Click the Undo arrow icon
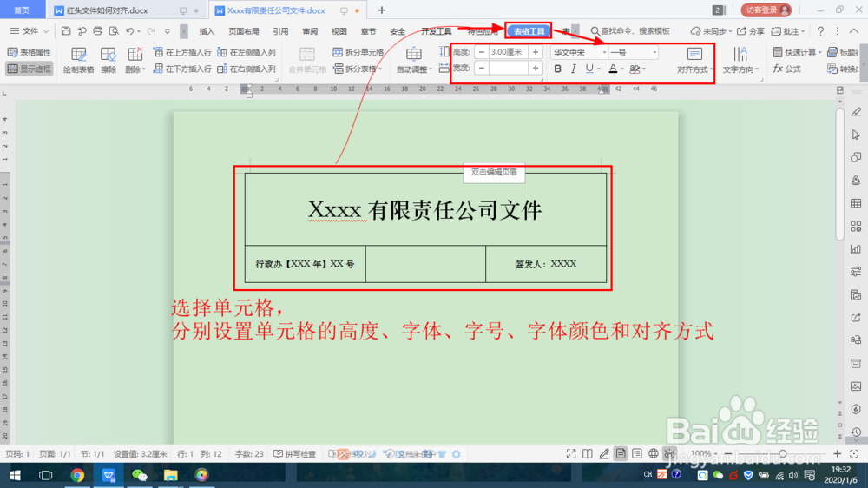 tap(129, 31)
